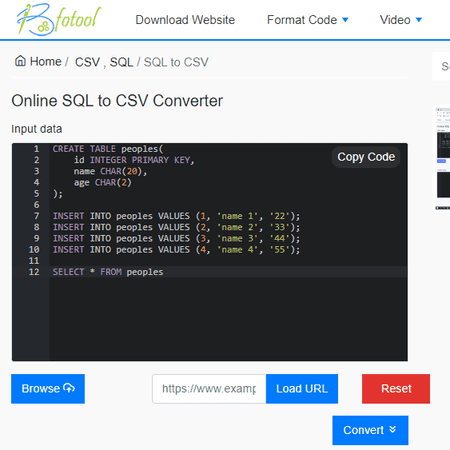Expand the Format Code dropdown arrow
Image resolution: width=450 pixels, height=450 pixels.
(x=345, y=20)
